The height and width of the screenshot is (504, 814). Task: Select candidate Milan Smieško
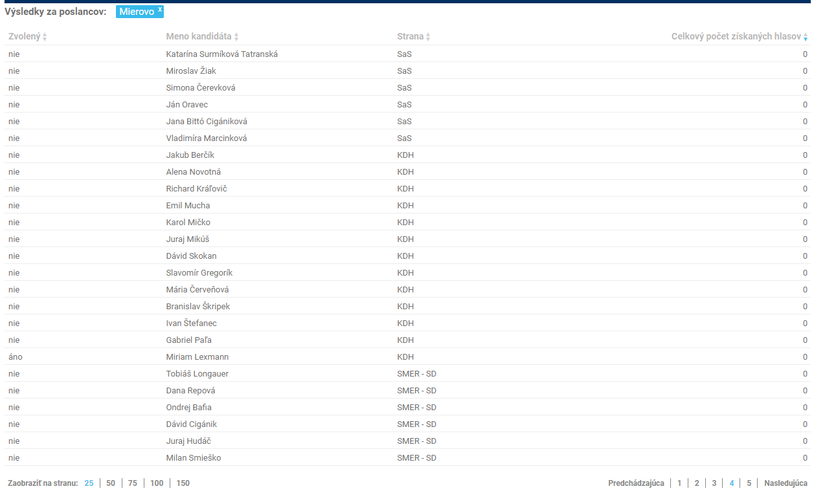point(194,458)
